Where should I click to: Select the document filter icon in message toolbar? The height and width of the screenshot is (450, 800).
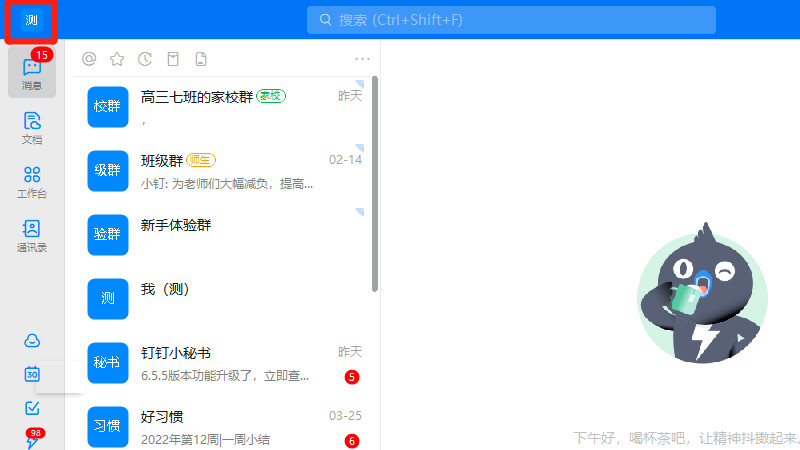201,59
